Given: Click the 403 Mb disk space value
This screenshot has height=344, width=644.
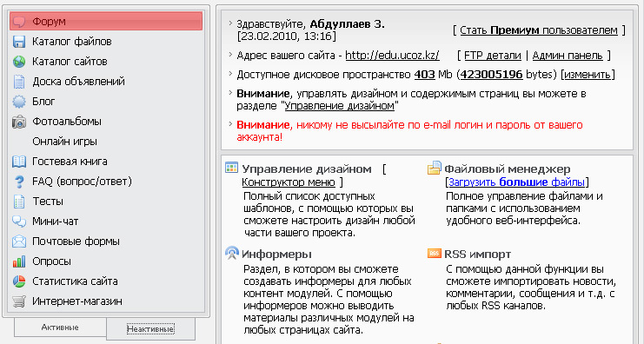Looking at the screenshot, I should pos(424,75).
